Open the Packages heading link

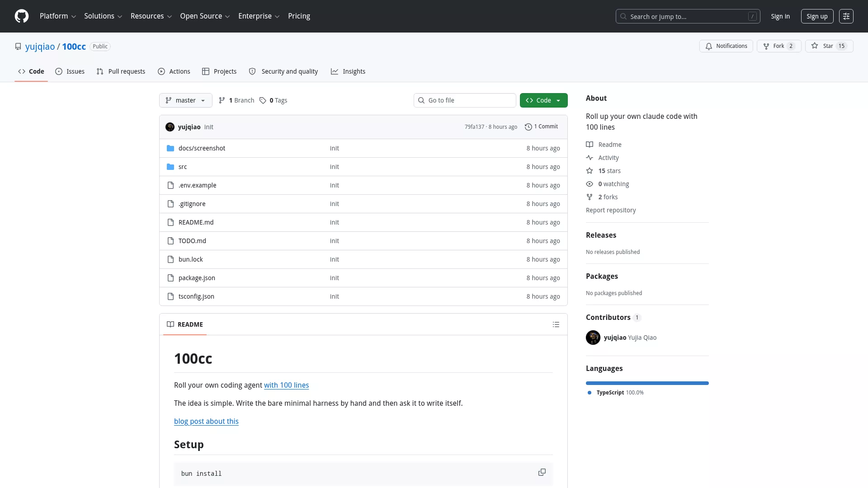tap(602, 276)
